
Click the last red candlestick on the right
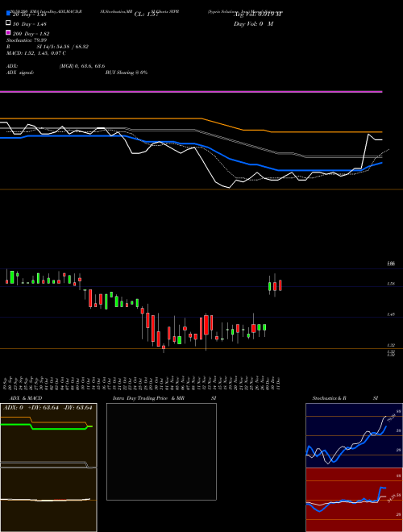(280, 285)
